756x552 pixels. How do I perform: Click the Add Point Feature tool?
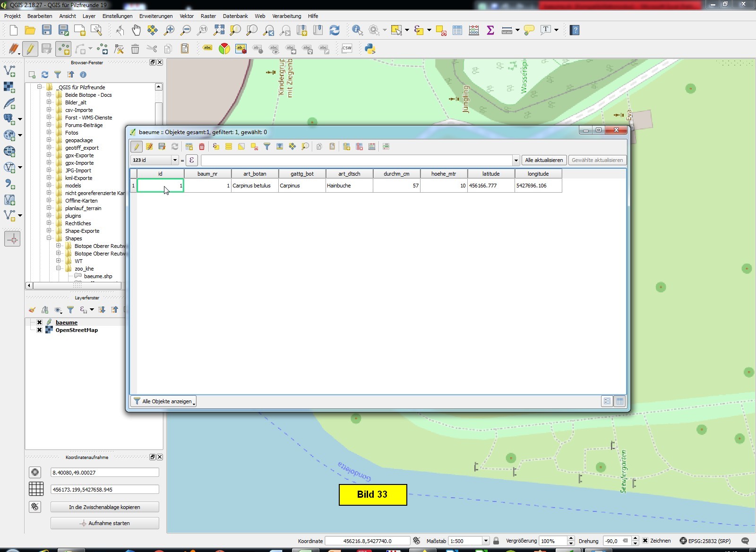tap(63, 49)
